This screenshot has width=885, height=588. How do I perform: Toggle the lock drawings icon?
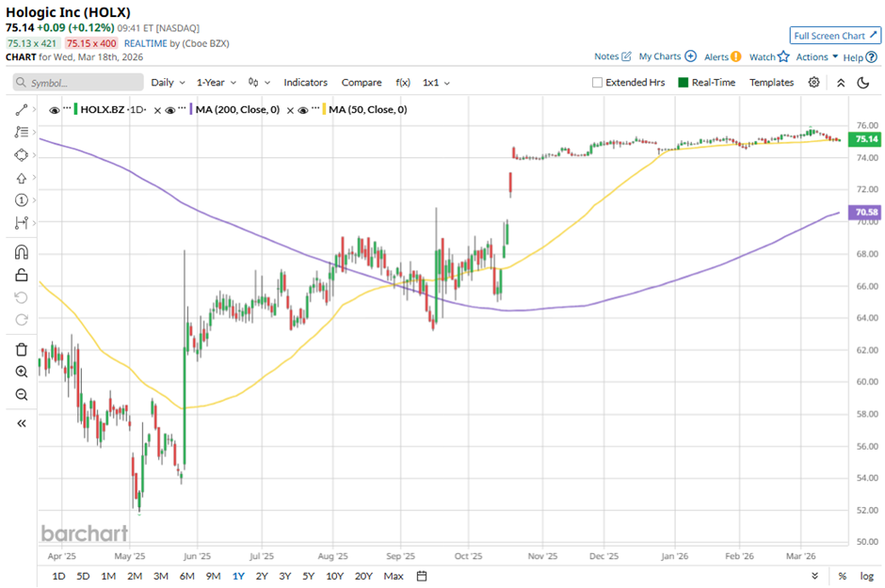tap(21, 275)
